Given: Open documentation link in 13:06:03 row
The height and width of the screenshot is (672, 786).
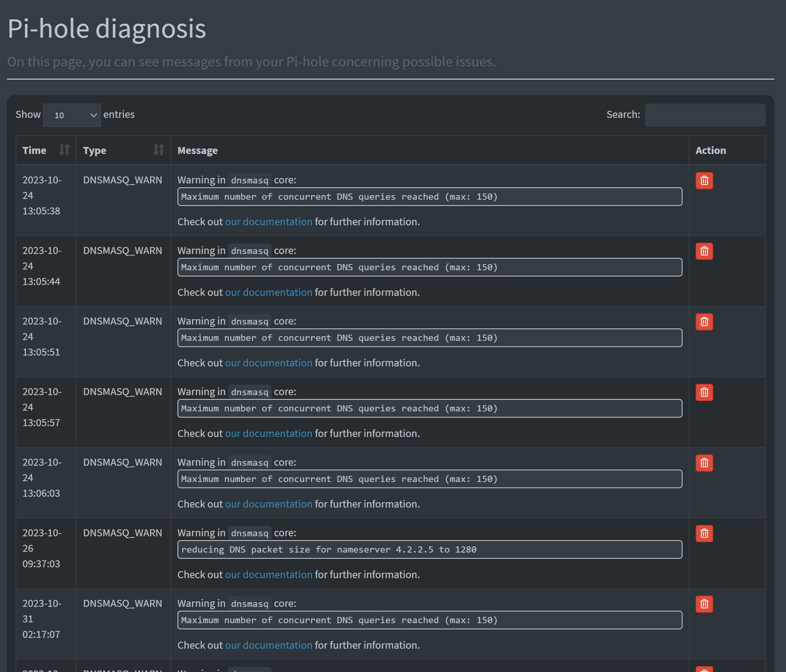Looking at the screenshot, I should pos(268,504).
